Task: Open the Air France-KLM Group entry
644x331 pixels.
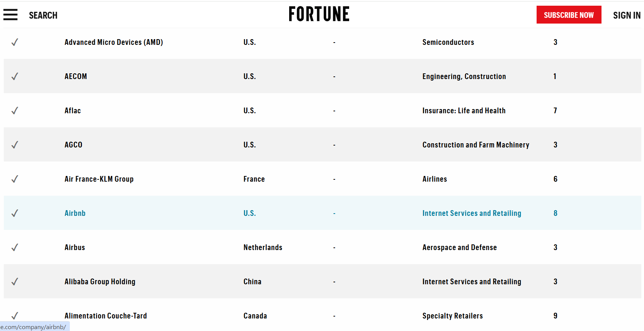Action: click(99, 179)
